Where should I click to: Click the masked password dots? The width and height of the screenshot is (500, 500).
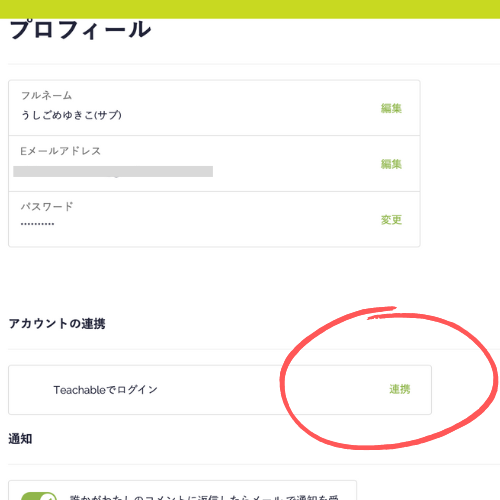pos(37,224)
